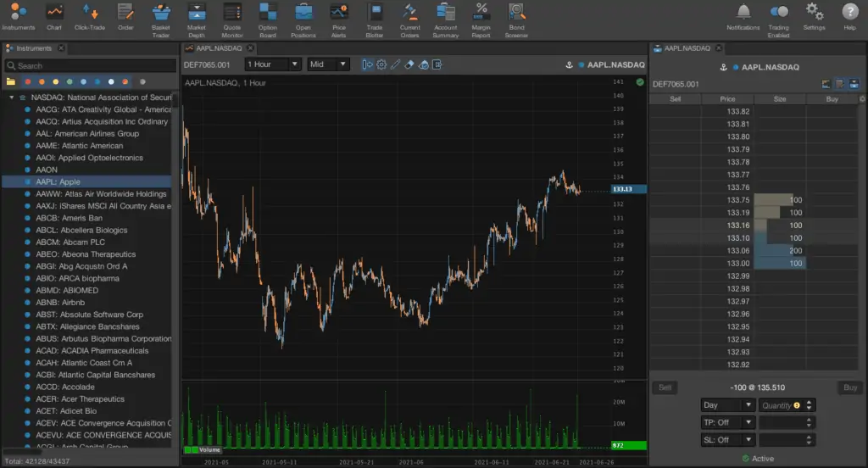Click the instrument Search field
Image resolution: width=868 pixels, height=468 pixels.
point(90,65)
